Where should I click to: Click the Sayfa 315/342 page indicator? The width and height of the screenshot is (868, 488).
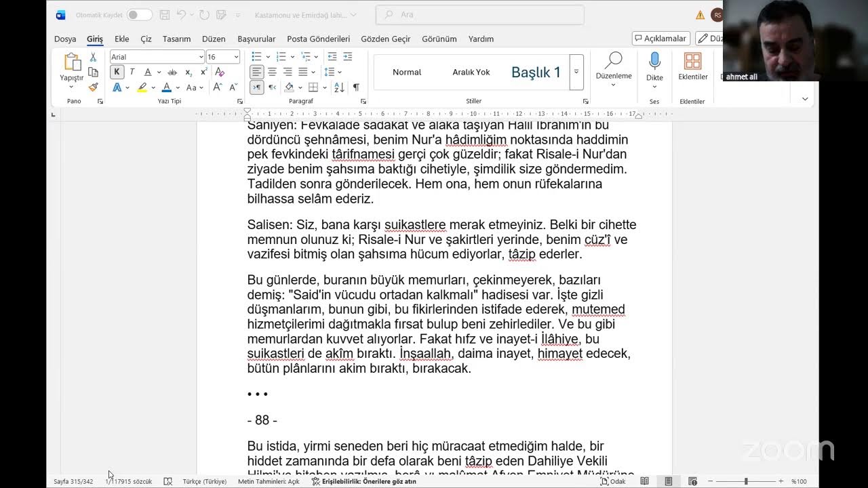pos(73,481)
